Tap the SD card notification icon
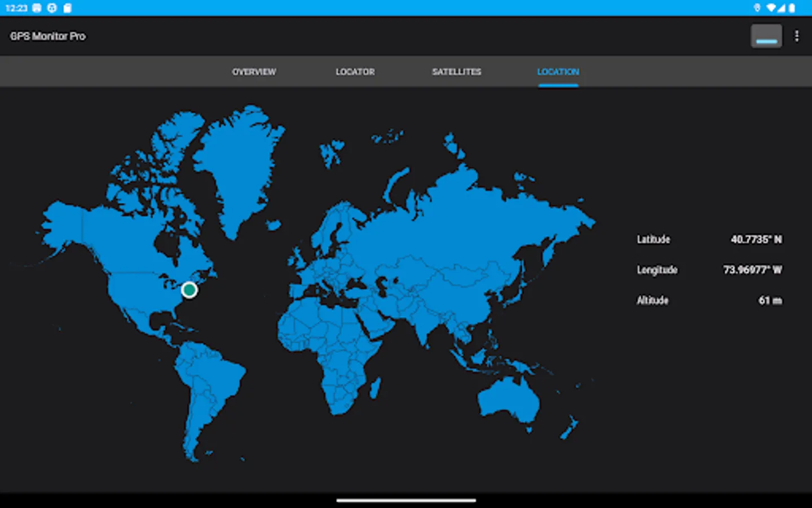The height and width of the screenshot is (508, 812). point(67,8)
